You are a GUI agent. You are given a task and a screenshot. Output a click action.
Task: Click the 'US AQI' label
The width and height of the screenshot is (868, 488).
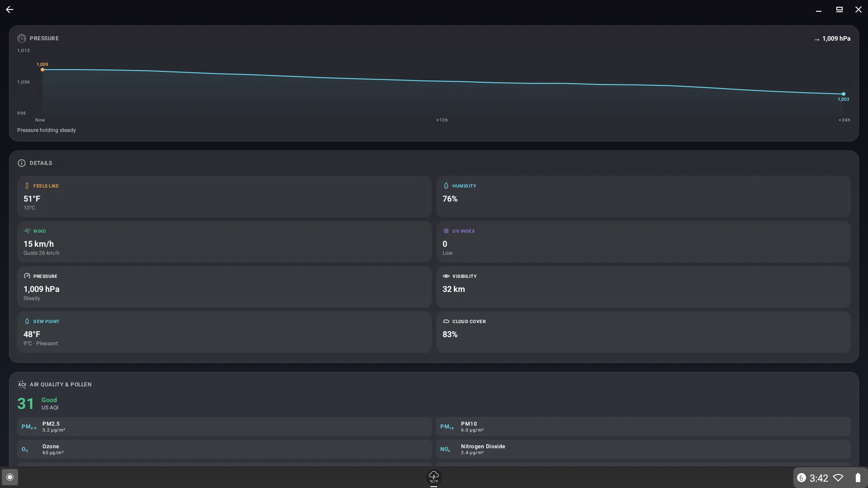(x=50, y=408)
